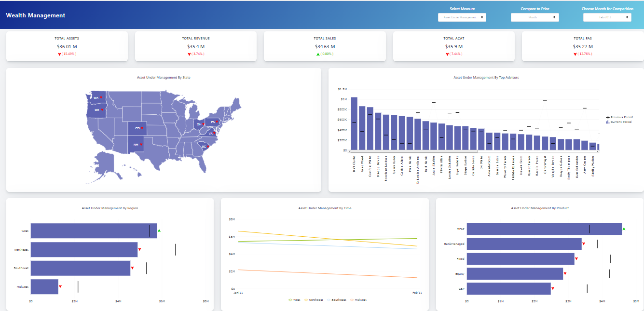Click green up arrow beside MFAP bar
Screen dimensions: 644x311
tap(624, 229)
